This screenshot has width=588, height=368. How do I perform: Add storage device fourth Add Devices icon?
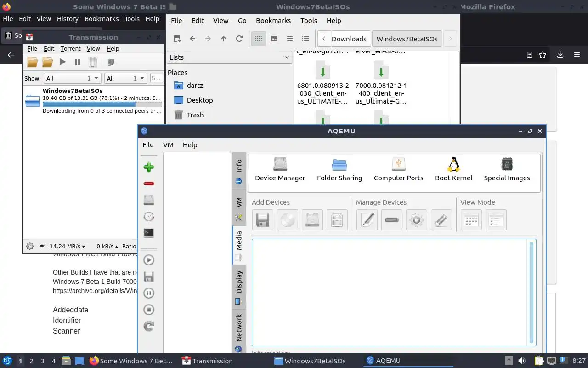[337, 220]
